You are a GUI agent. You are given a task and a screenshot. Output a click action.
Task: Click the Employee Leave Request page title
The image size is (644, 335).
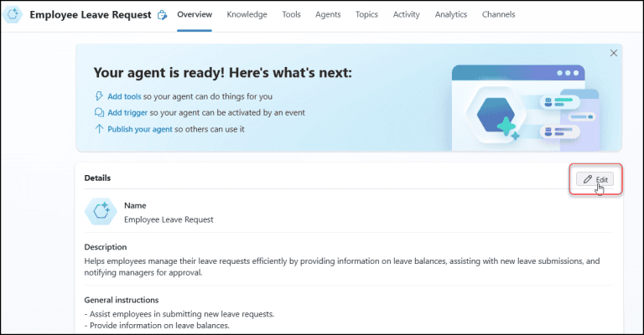[91, 15]
